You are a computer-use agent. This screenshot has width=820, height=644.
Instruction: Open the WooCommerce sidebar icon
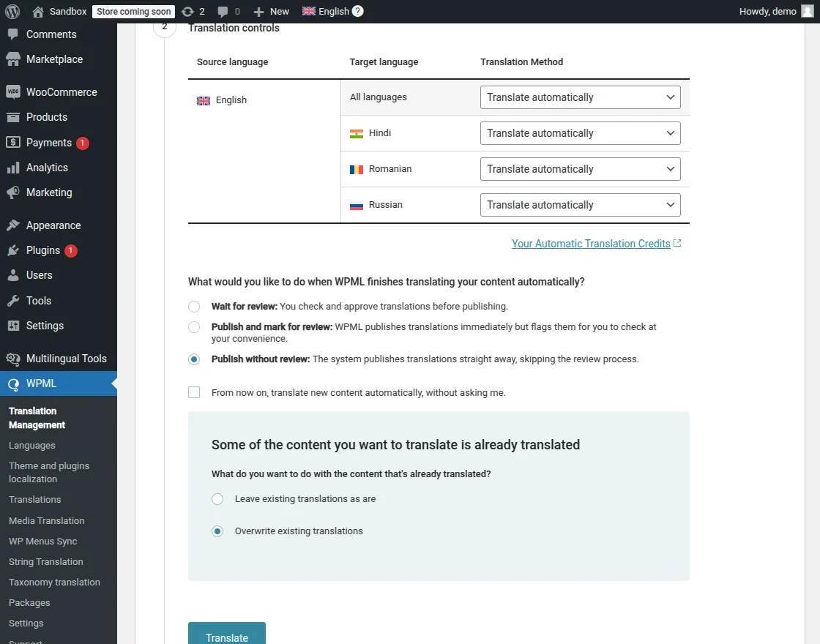(x=15, y=91)
